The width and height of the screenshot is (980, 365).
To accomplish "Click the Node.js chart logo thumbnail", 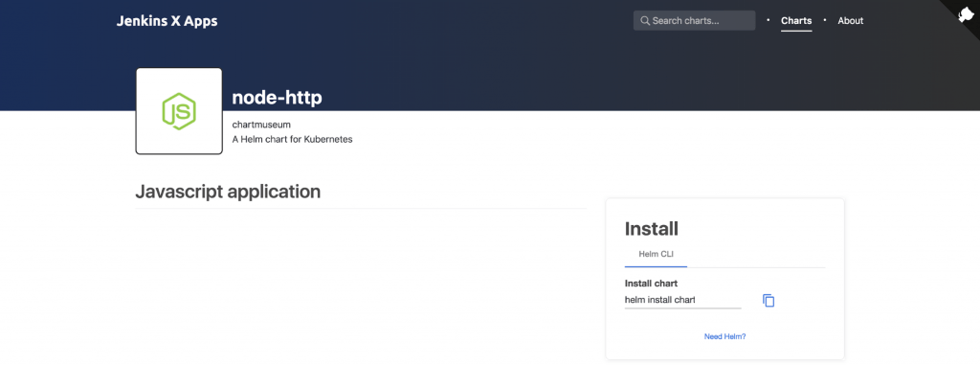I will click(x=179, y=111).
